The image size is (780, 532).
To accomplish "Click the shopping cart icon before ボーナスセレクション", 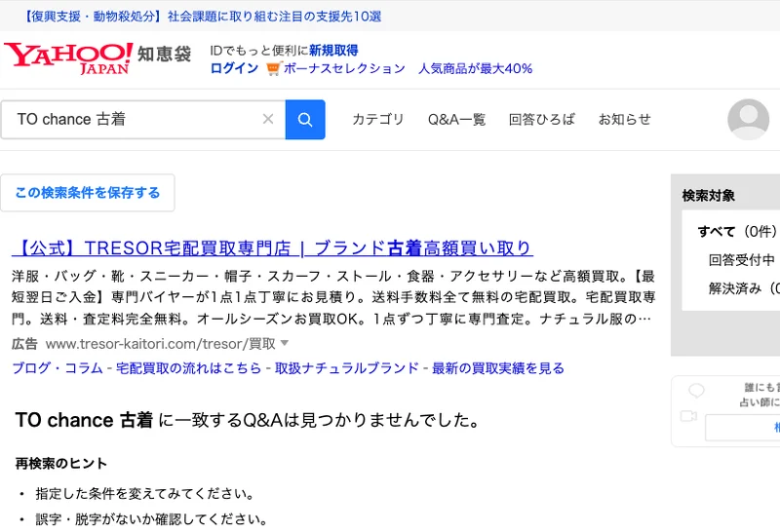I will [x=274, y=68].
